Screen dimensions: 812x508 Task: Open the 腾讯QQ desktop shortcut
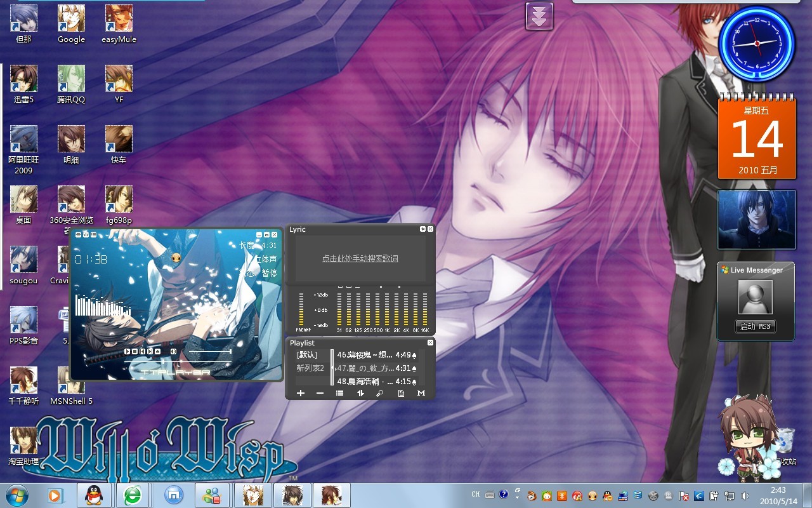71,84
